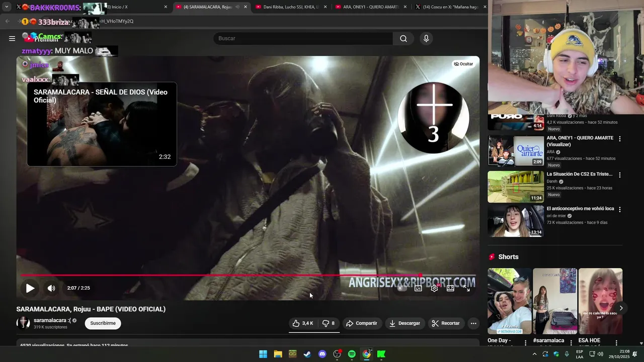This screenshot has width=644, height=362.
Task: Click the Compartir share button
Action: point(361,323)
